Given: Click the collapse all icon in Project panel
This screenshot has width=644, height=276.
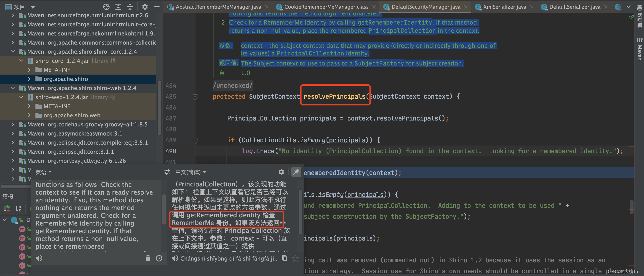Looking at the screenshot, I should tap(130, 7).
